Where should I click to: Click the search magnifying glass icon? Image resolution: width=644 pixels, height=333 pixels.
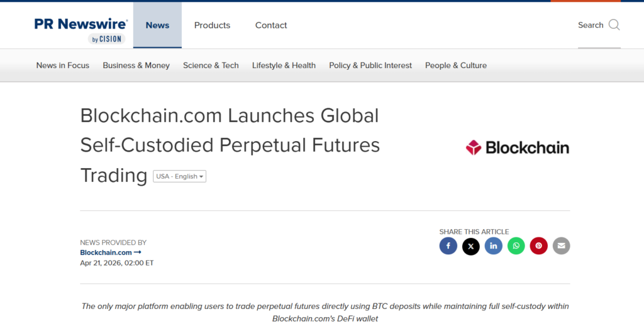614,25
